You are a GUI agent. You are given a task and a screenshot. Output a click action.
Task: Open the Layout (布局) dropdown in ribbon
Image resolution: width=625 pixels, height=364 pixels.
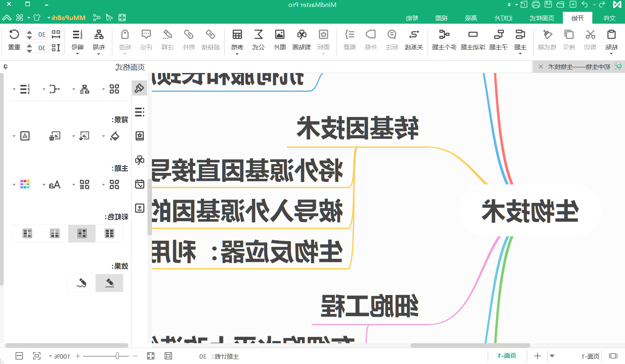click(x=98, y=54)
